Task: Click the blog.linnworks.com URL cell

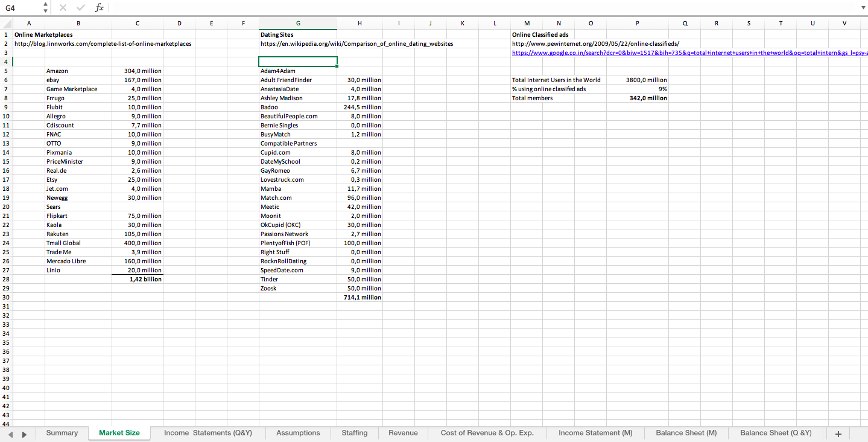Action: pos(103,43)
